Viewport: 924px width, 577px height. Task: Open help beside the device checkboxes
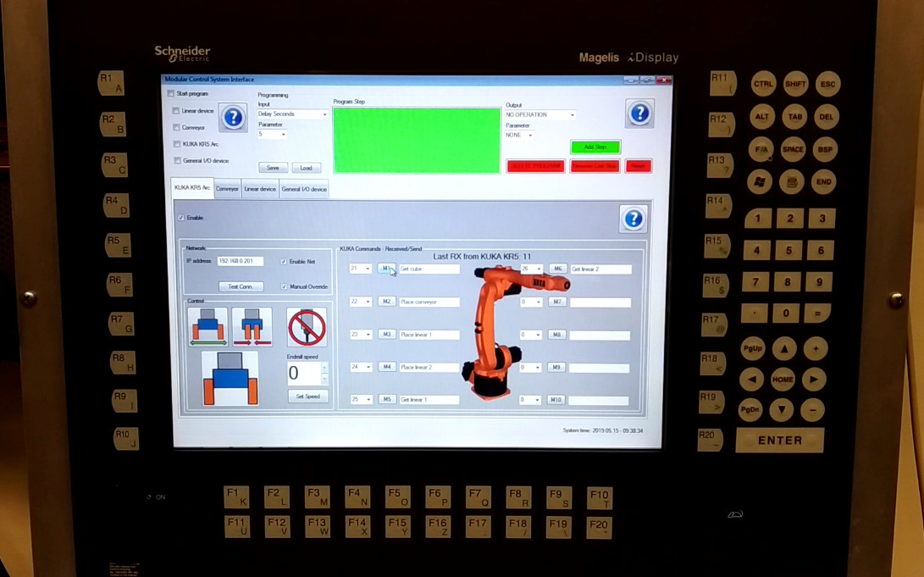click(233, 117)
